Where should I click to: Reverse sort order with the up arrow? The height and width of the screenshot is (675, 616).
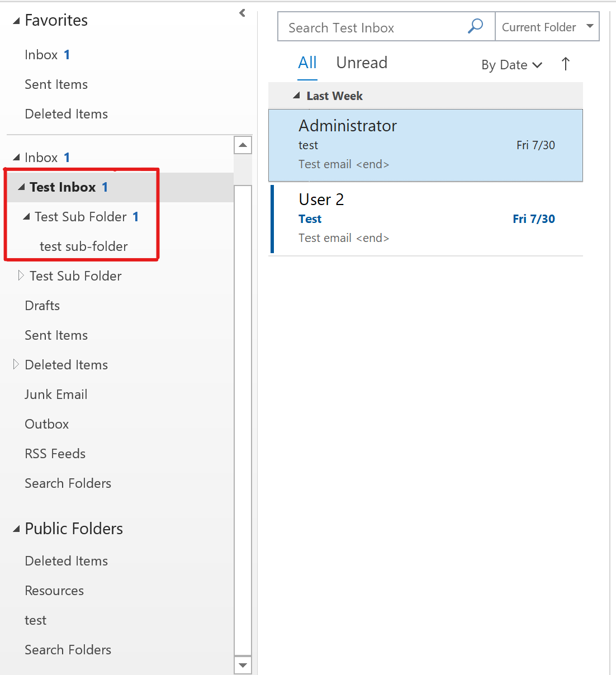565,64
